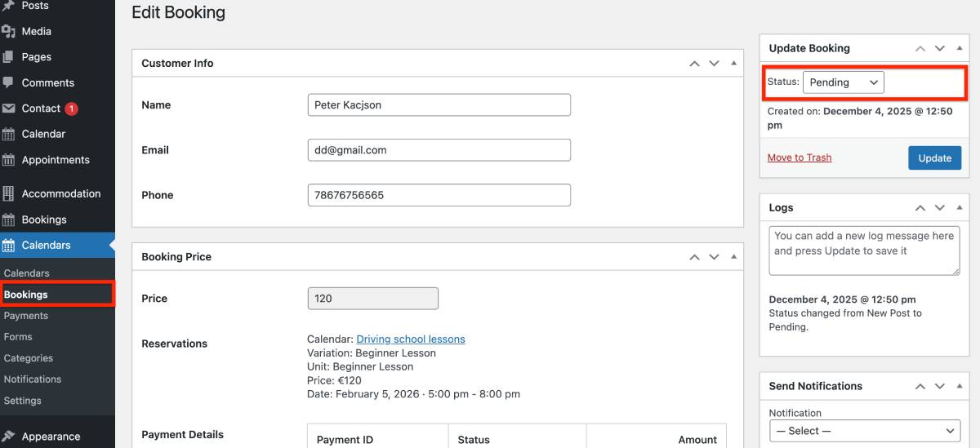Click the Accommodation building icon
The image size is (980, 448).
(x=9, y=193)
